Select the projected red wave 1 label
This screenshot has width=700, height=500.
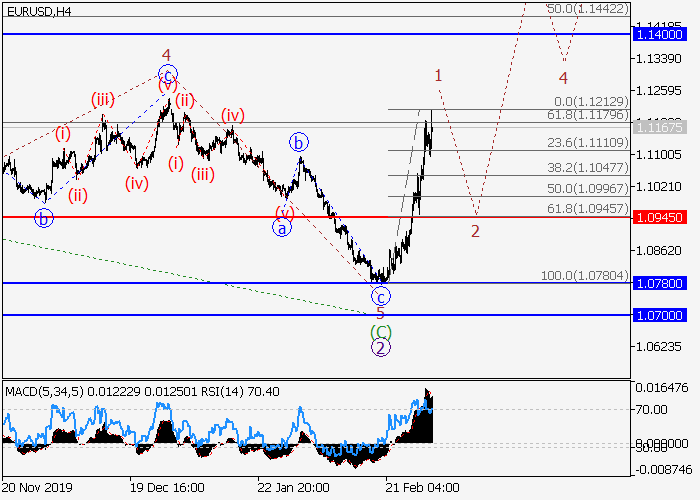(438, 75)
